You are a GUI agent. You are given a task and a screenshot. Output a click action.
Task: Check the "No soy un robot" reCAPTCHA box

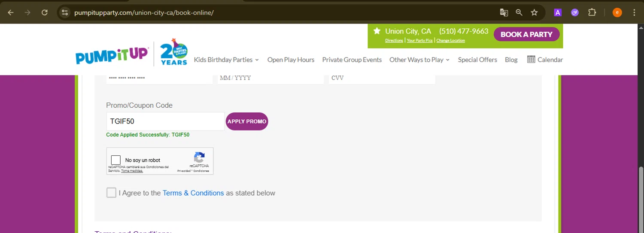coord(115,160)
